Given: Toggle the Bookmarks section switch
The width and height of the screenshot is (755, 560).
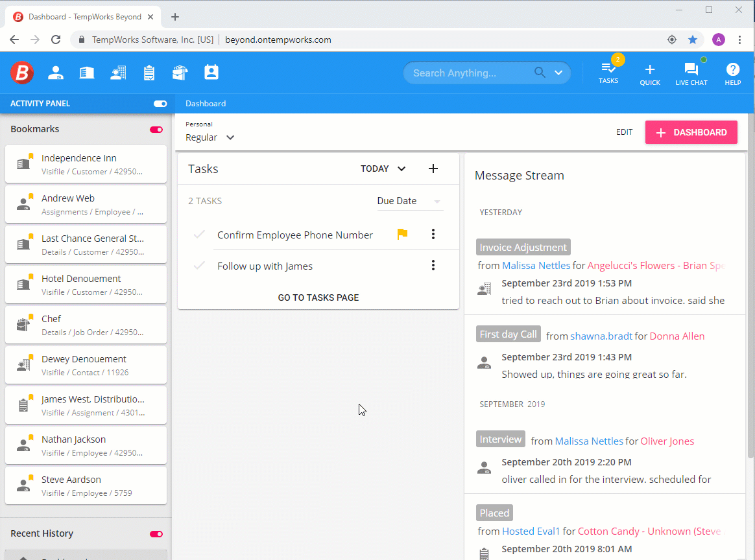Looking at the screenshot, I should [156, 130].
